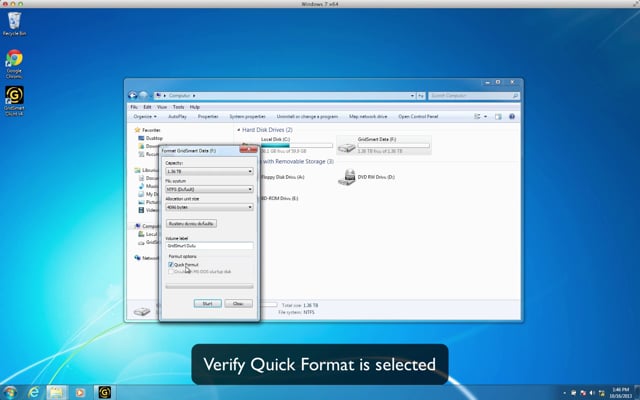The height and width of the screenshot is (400, 640).
Task: Open the Organize dropdown menu
Action: click(145, 116)
